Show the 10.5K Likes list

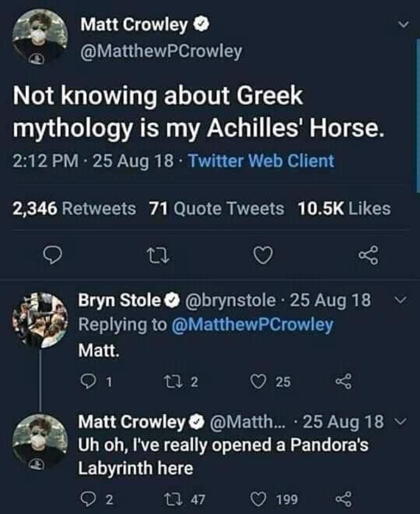coord(344,209)
